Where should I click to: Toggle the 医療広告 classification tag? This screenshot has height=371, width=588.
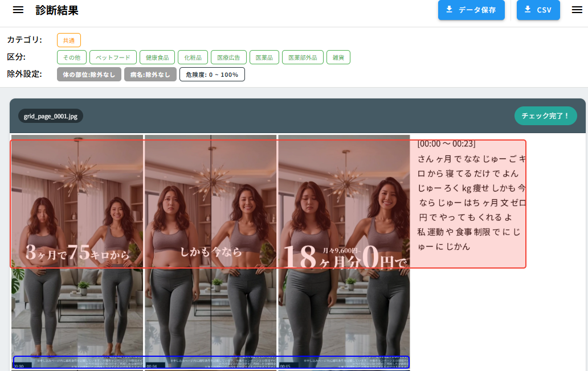click(228, 57)
